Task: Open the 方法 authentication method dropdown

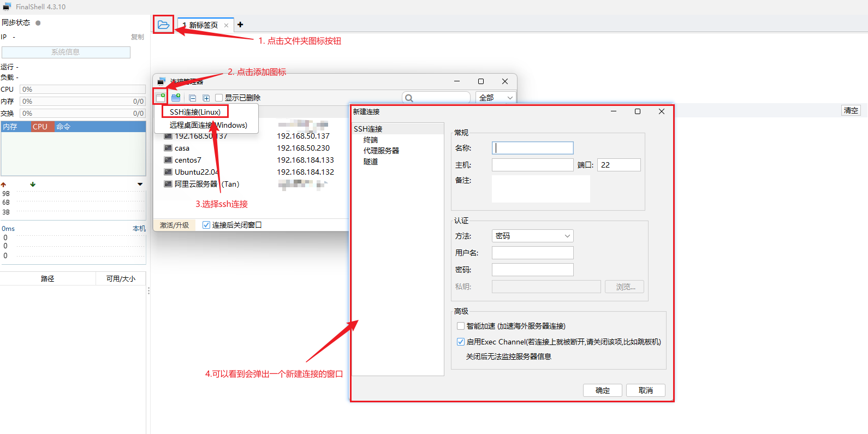Action: click(x=532, y=236)
